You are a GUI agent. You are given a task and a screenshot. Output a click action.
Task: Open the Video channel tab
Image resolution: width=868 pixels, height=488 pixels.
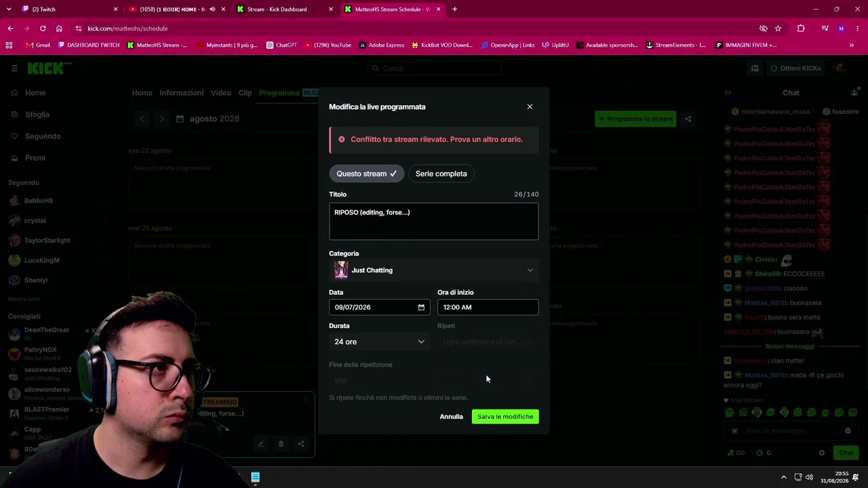tap(221, 93)
